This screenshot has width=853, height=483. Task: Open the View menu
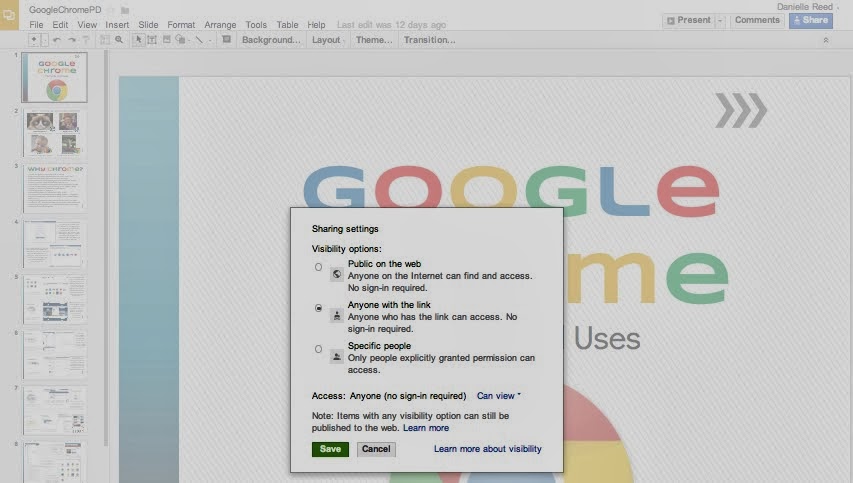(87, 24)
